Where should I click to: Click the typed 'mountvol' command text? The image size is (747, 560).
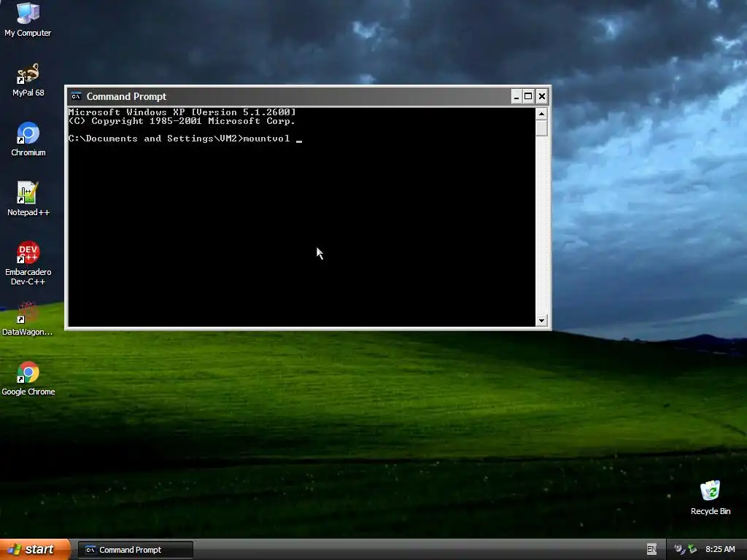[266, 139]
